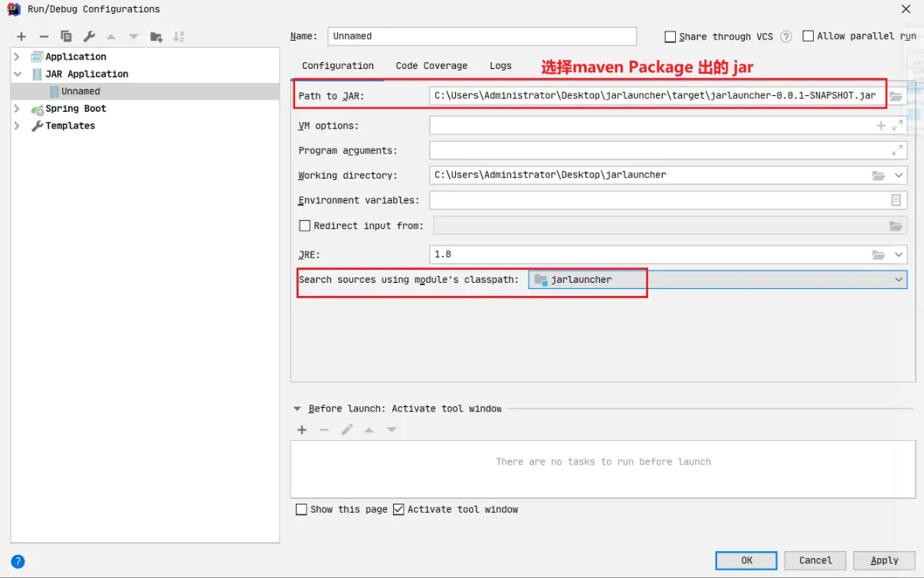Toggle Show this page checkbox

[x=302, y=509]
